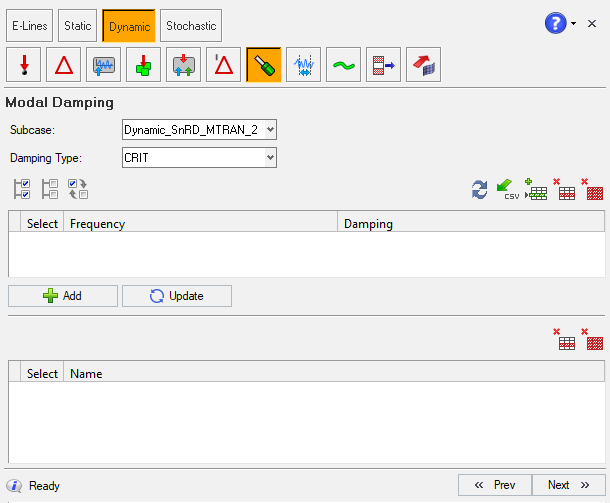Click the active Modal Damping toolbar icon
The height and width of the screenshot is (503, 610).
(x=263, y=66)
